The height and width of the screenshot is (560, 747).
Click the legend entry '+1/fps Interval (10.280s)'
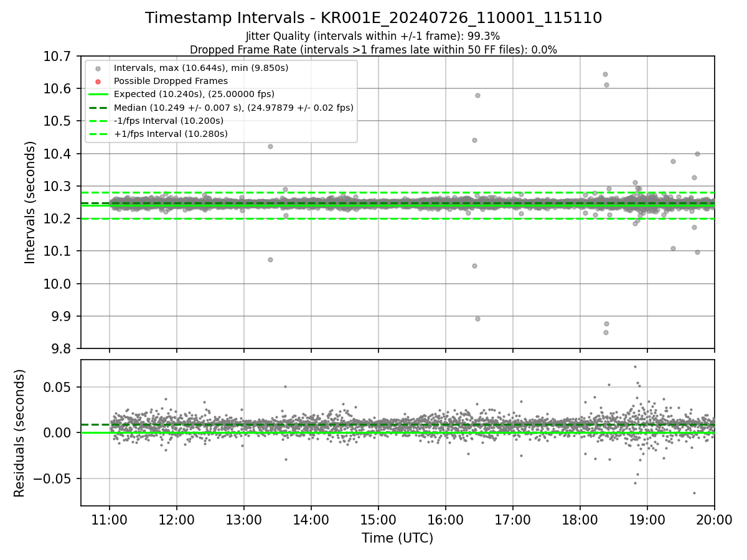[x=171, y=134]
